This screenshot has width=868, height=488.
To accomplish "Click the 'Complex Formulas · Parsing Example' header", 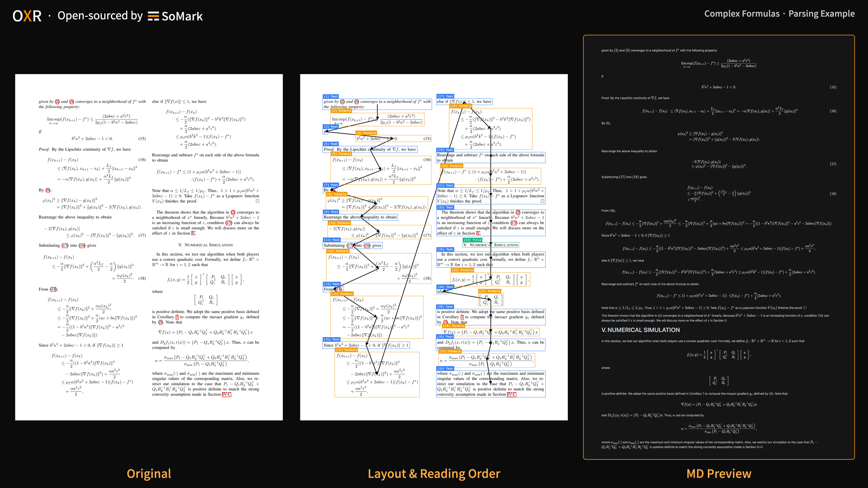I will [779, 14].
